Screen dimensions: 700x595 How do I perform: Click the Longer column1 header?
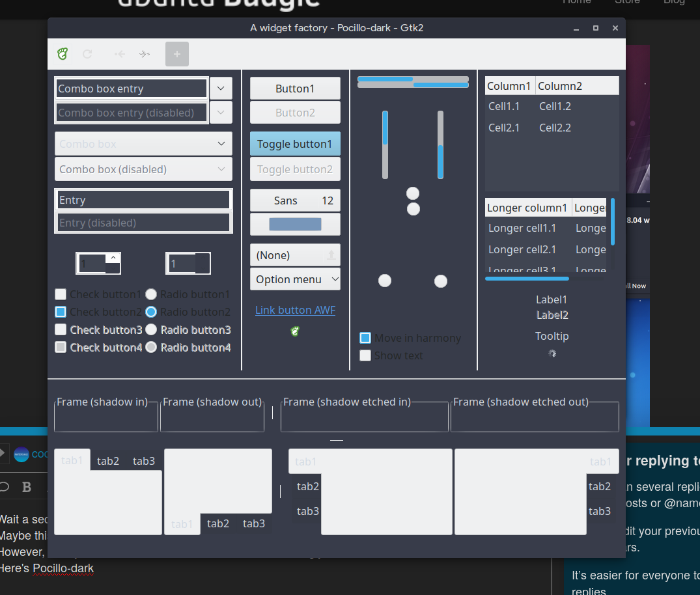coord(528,208)
